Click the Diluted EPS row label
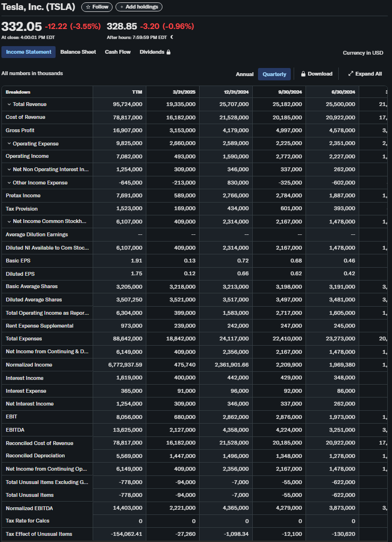 click(20, 274)
